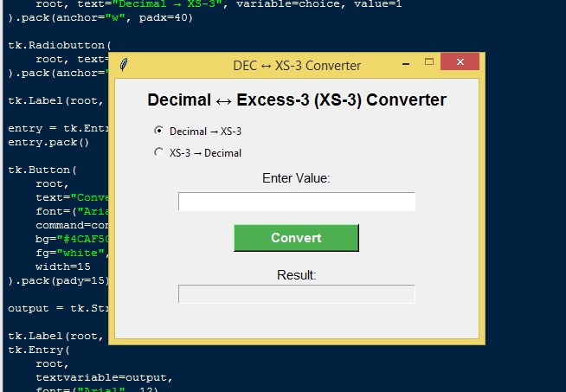The height and width of the screenshot is (392, 566).
Task: Click into the Enter Value input field
Action: point(296,202)
